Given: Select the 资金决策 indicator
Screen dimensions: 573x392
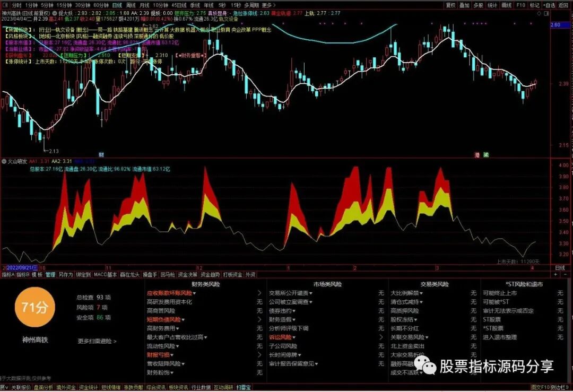Looking at the screenshot, I should (x=187, y=274).
